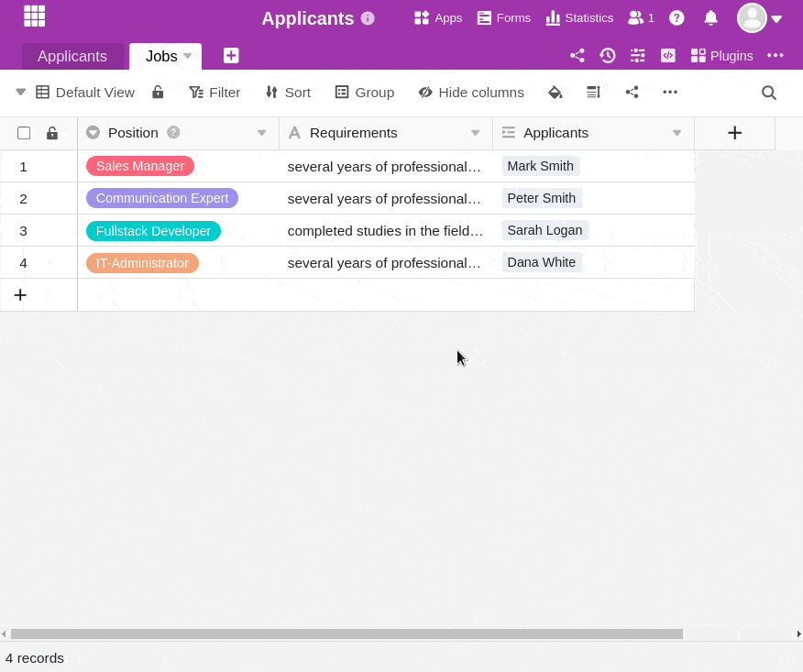The height and width of the screenshot is (672, 803).
Task: Open the base version history icon
Action: click(608, 56)
